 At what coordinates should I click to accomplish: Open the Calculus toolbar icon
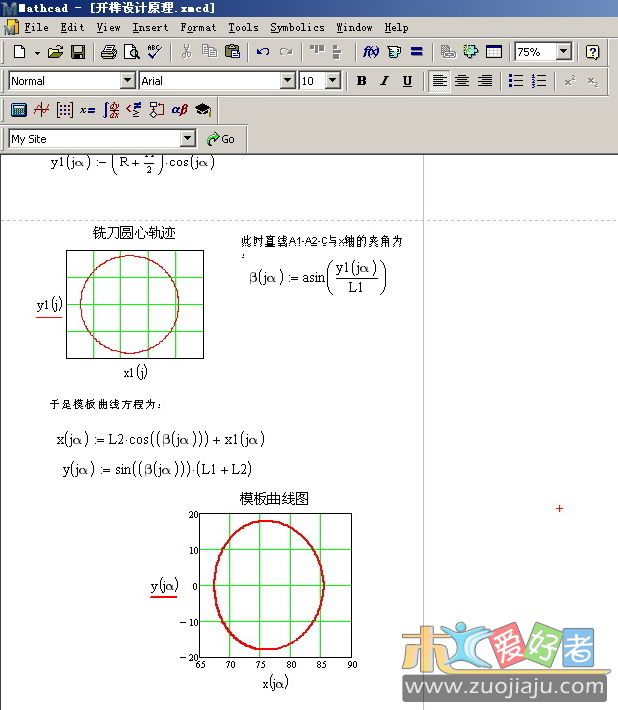click(111, 110)
